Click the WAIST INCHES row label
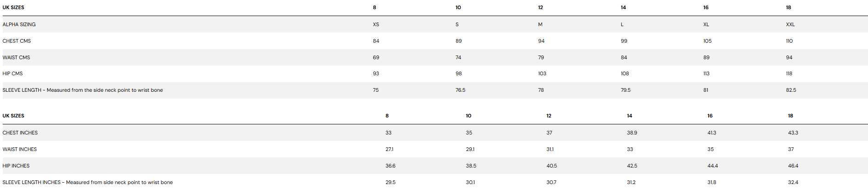 point(20,149)
